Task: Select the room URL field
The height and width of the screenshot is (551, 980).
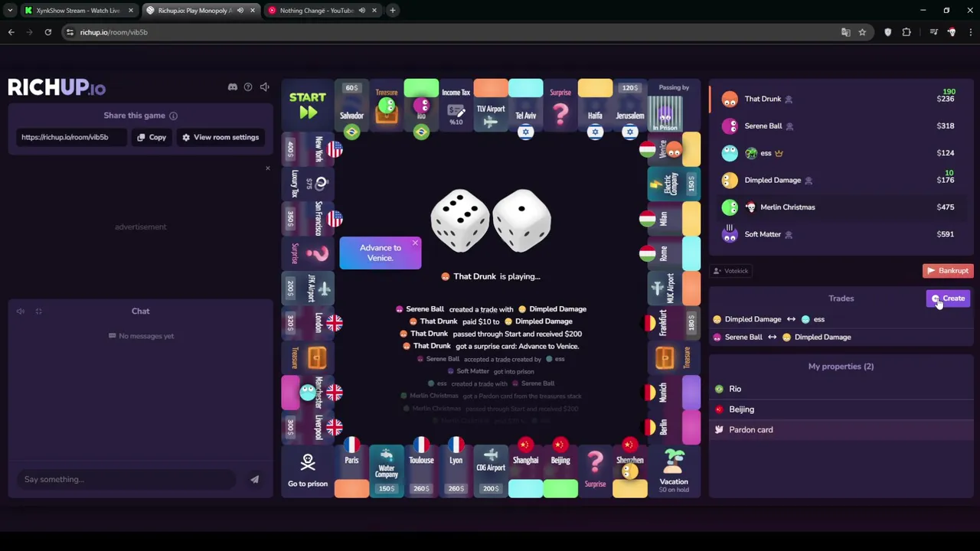Action: click(x=72, y=137)
